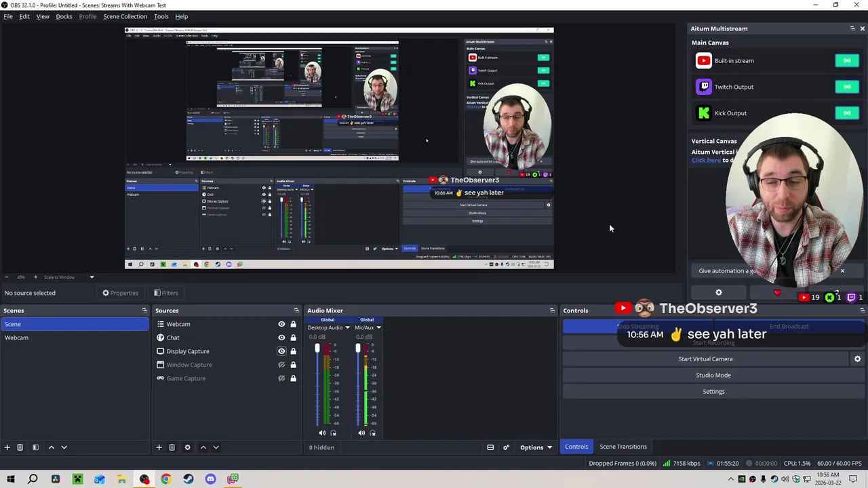Viewport: 868px width, 488px height.
Task: Open source properties gear in Sources toolbar
Action: point(187,447)
